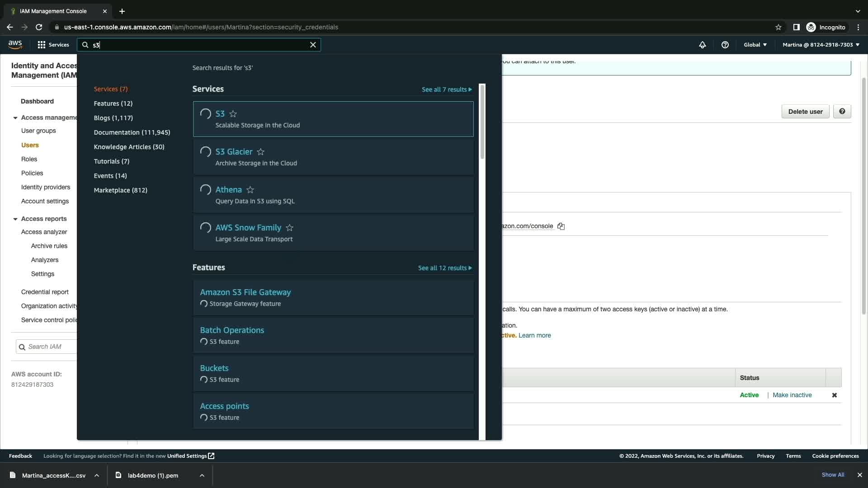This screenshot has width=868, height=488.
Task: Copy the console sign-in link icon
Action: click(561, 226)
